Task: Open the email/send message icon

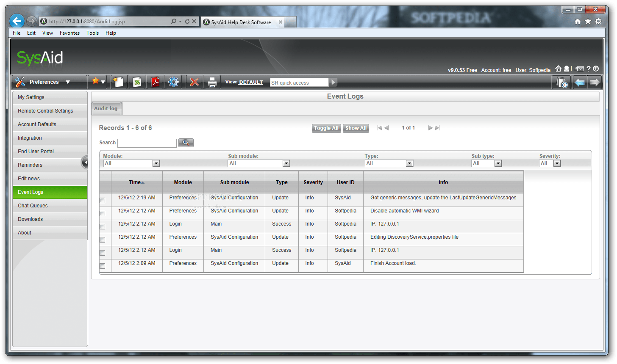Action: 579,68
